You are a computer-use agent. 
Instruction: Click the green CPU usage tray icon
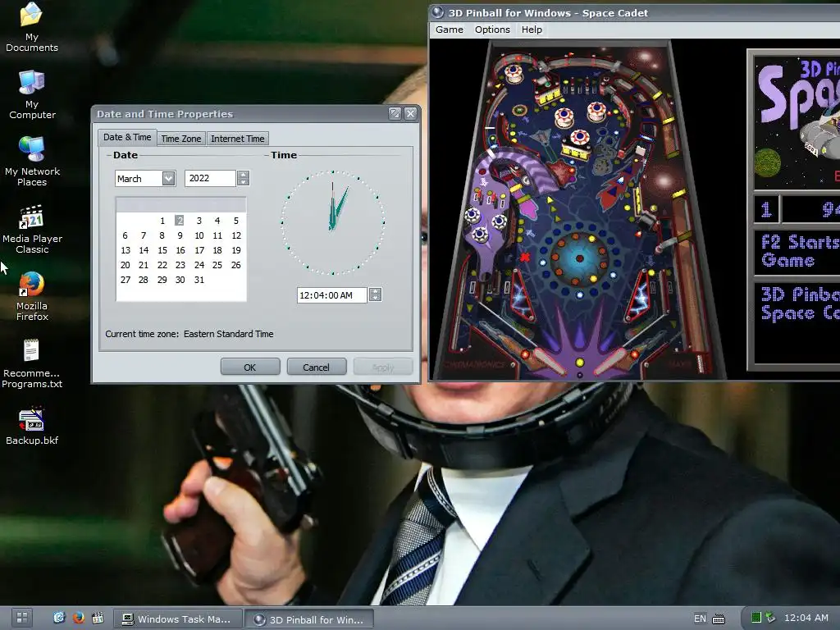pyautogui.click(x=756, y=618)
